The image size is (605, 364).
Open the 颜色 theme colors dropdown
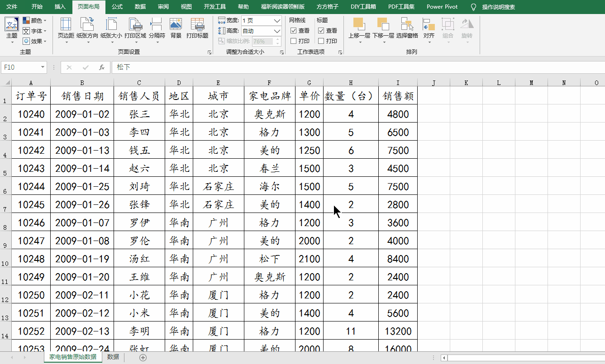coord(35,20)
